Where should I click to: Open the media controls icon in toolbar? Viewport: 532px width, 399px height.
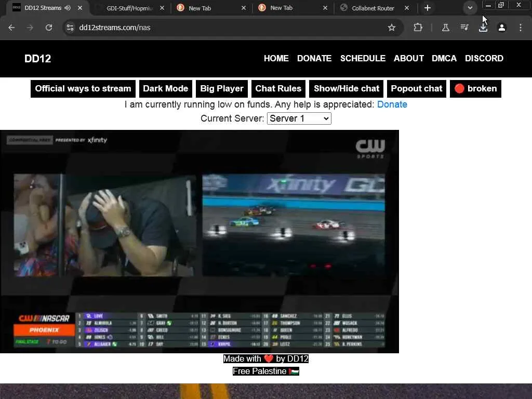[x=464, y=28]
